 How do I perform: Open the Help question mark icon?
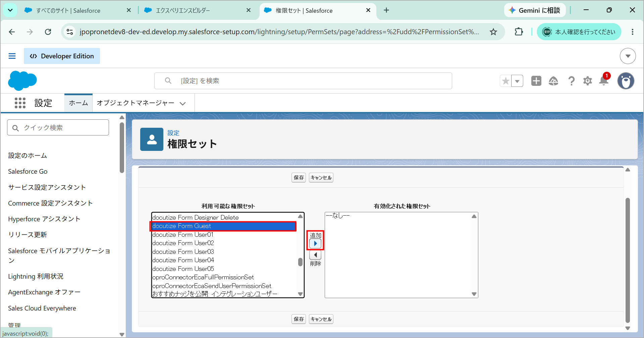pos(571,81)
